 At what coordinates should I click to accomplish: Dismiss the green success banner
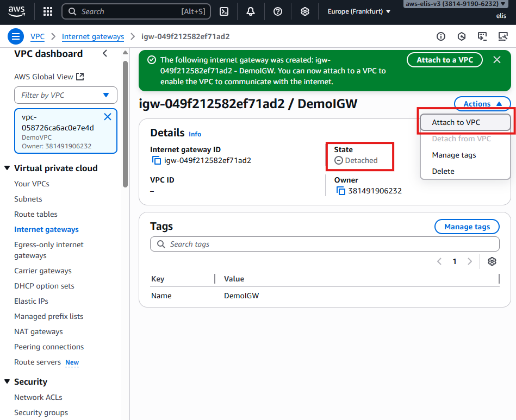497,60
